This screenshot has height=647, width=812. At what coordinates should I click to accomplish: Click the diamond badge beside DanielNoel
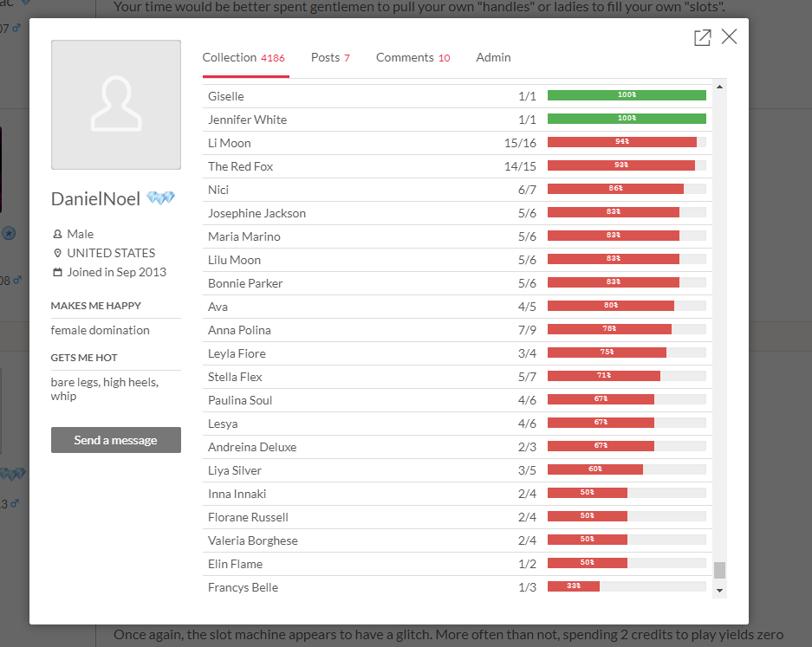160,199
